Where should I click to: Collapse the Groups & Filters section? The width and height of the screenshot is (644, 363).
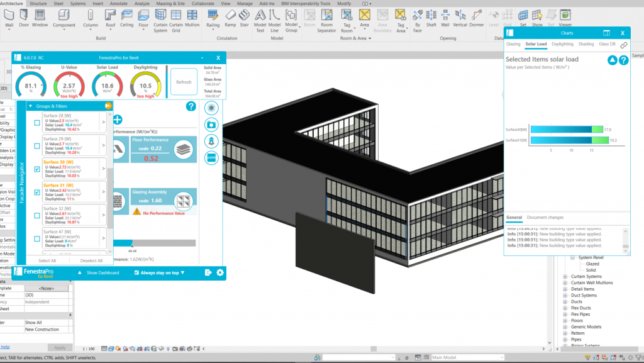click(30, 106)
